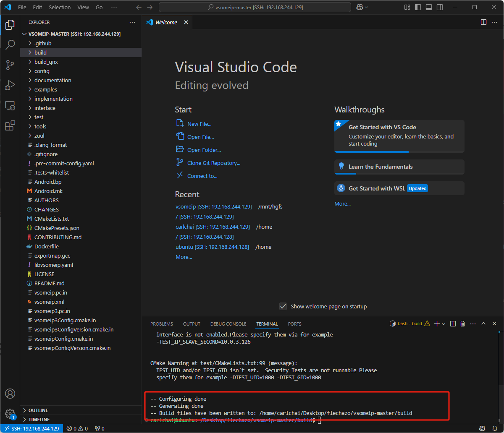Image resolution: width=504 pixels, height=433 pixels.
Task: Click errors and warnings counter in status bar
Action: [x=78, y=428]
